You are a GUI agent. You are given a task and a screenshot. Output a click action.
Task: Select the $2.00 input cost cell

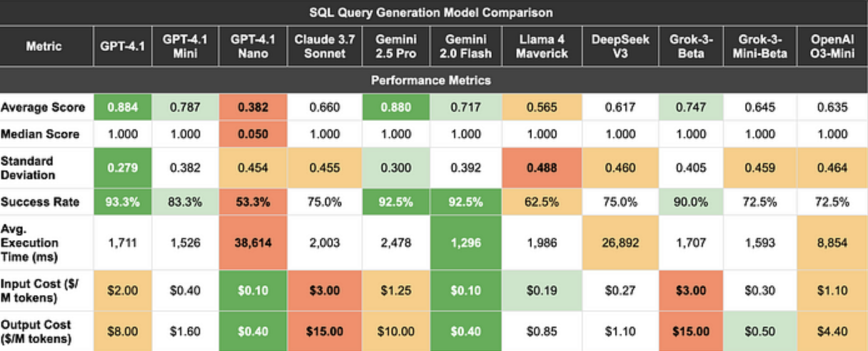coord(123,290)
